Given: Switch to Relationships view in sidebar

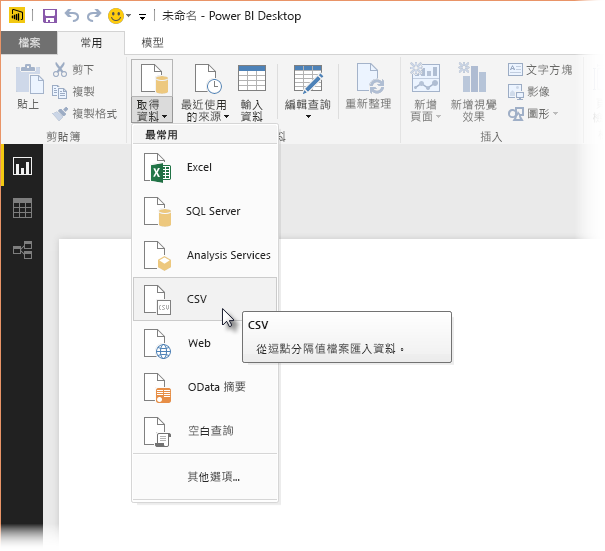Looking at the screenshot, I should [22, 250].
